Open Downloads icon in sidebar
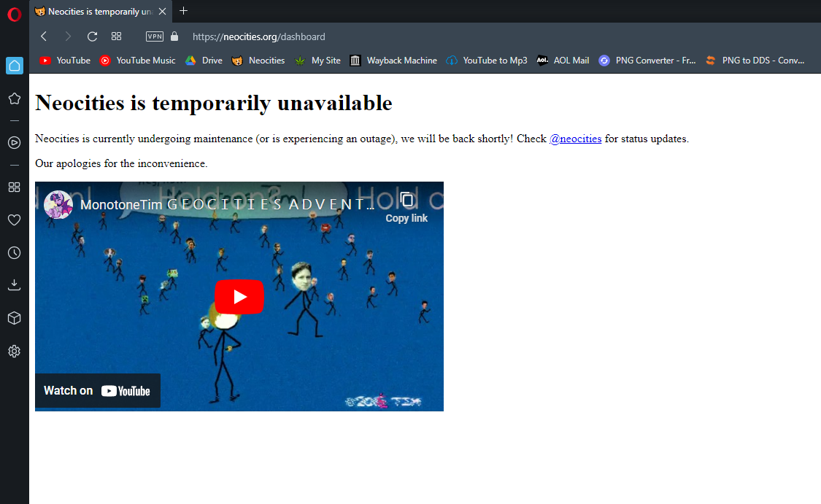This screenshot has width=821, height=504. (x=14, y=285)
